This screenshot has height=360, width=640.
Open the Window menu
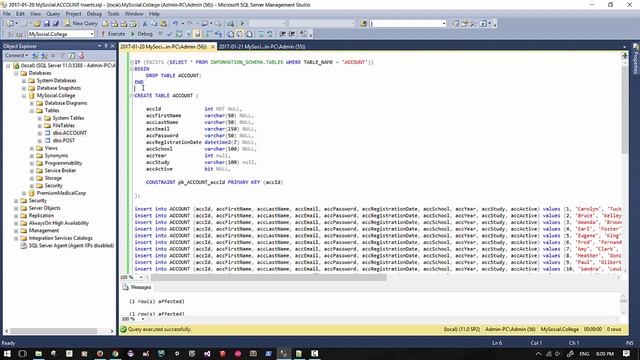[134, 14]
